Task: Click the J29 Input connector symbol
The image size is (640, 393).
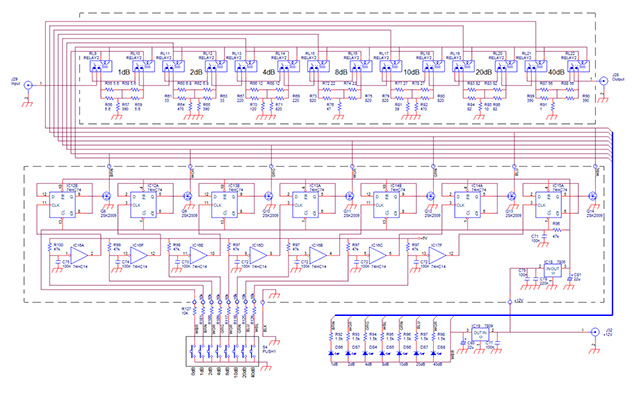Action: [28, 85]
